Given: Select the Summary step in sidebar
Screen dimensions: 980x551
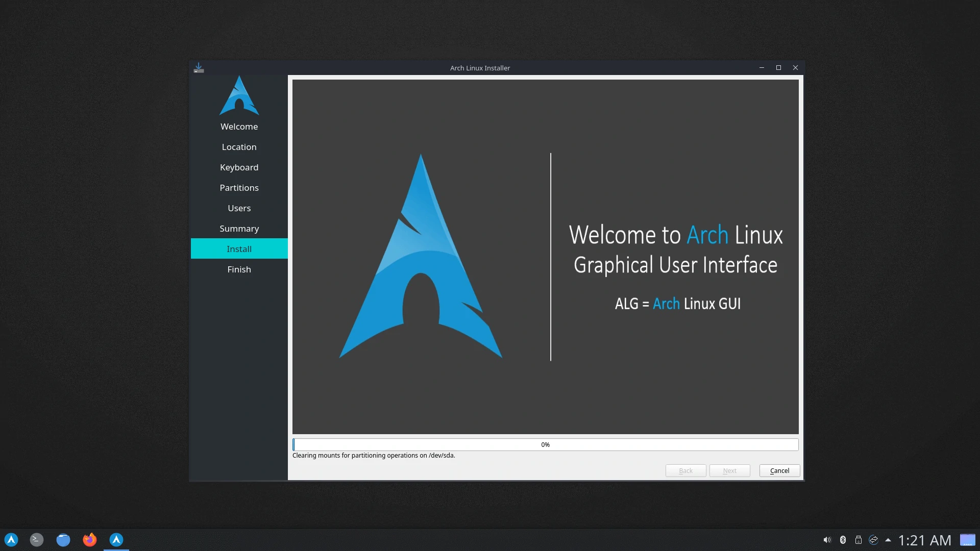Looking at the screenshot, I should click(239, 229).
